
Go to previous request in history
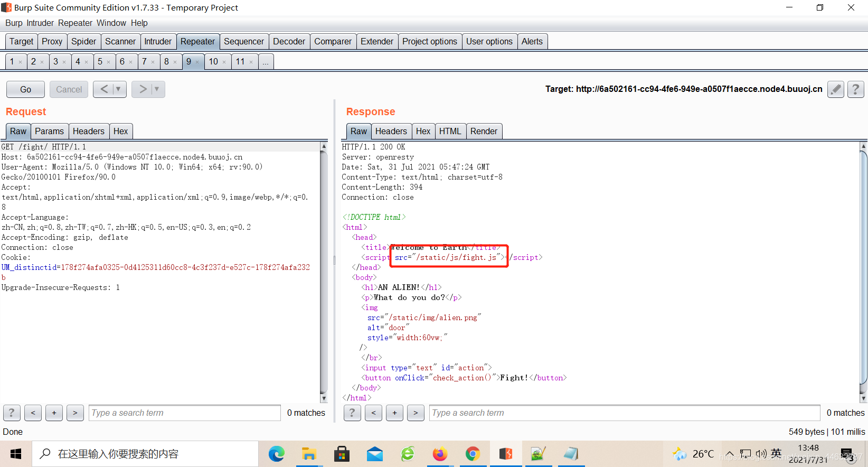tap(104, 89)
